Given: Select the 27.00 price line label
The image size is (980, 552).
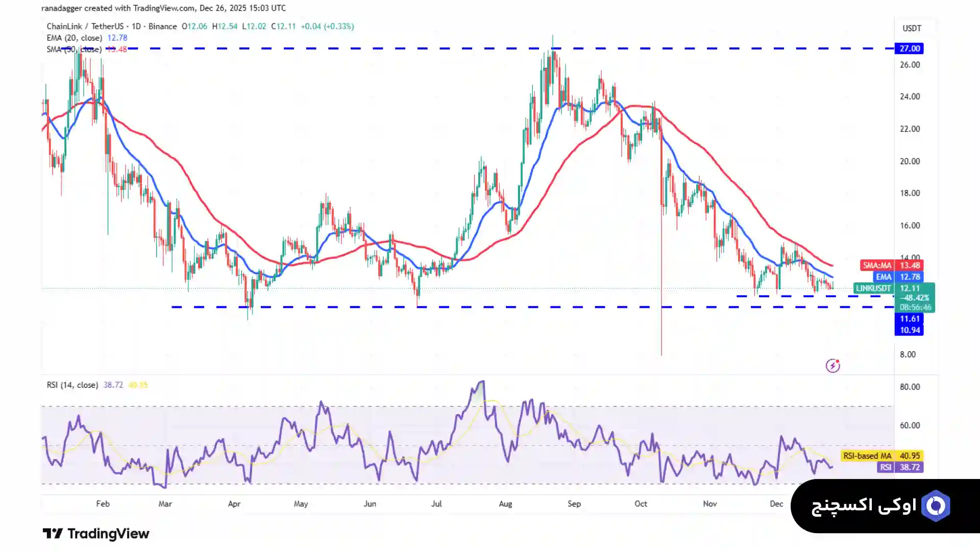Looking at the screenshot, I should pyautogui.click(x=909, y=49).
